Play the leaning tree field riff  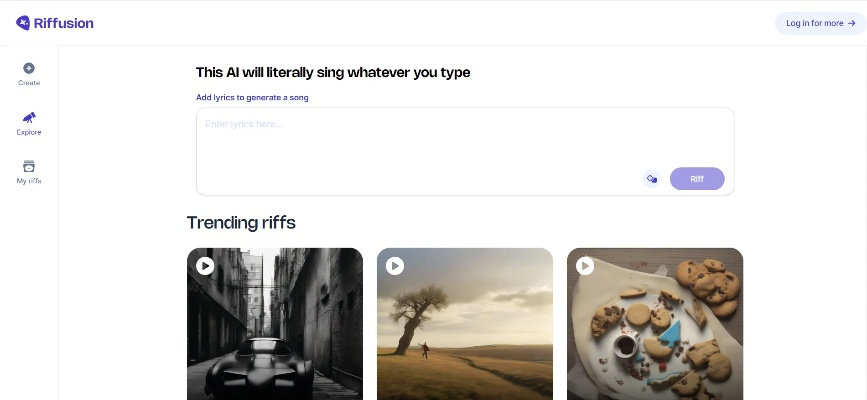[x=395, y=266]
